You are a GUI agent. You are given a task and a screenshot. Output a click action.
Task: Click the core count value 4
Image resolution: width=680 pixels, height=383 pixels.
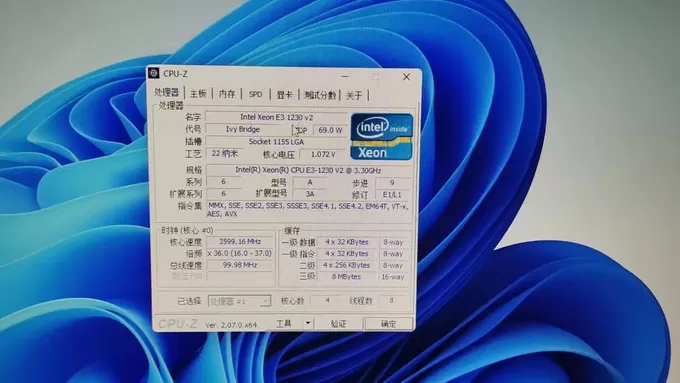point(327,300)
